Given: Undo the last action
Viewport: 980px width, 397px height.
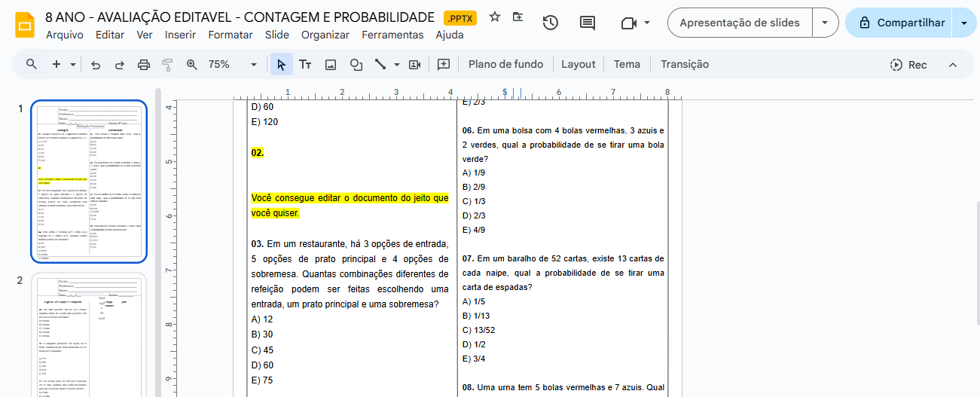Looking at the screenshot, I should point(96,65).
